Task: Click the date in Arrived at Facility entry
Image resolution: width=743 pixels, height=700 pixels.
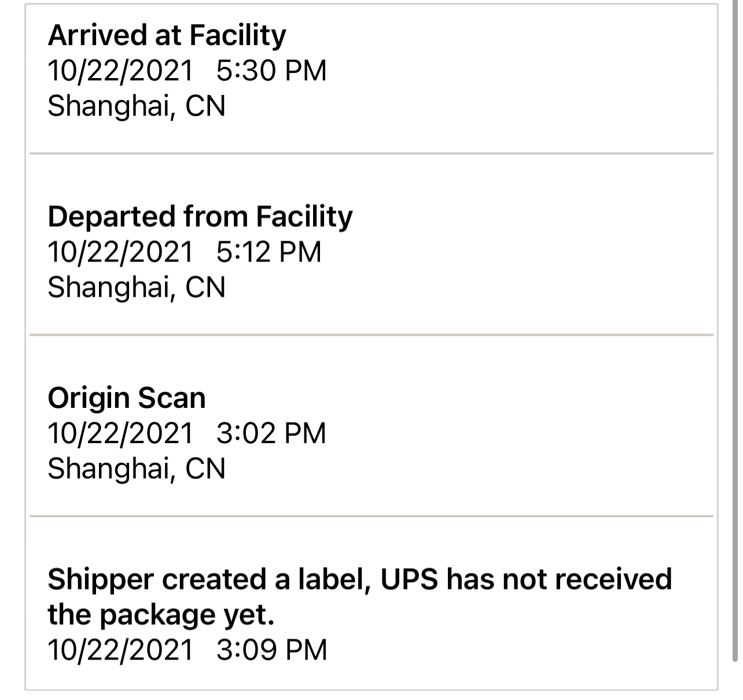Action: coord(120,71)
